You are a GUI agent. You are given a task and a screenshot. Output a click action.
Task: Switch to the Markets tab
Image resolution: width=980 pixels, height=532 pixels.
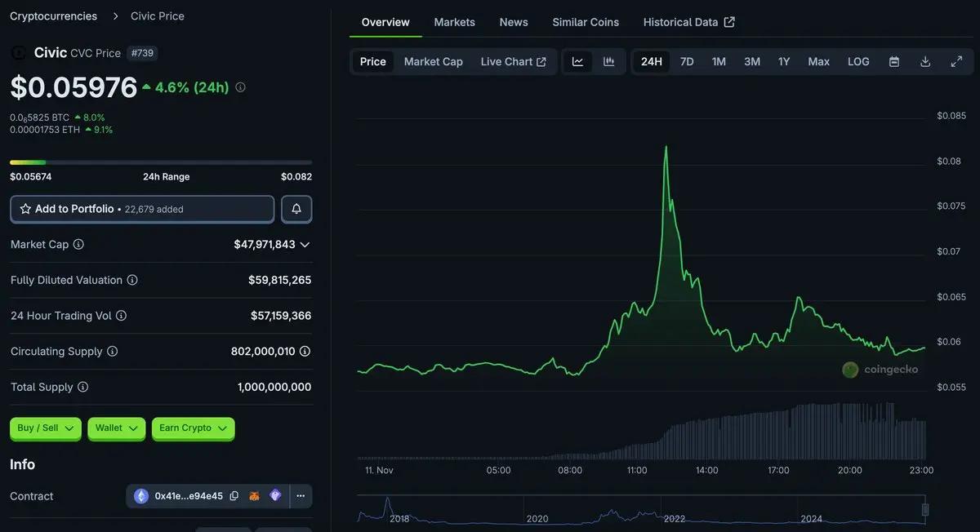coord(455,22)
